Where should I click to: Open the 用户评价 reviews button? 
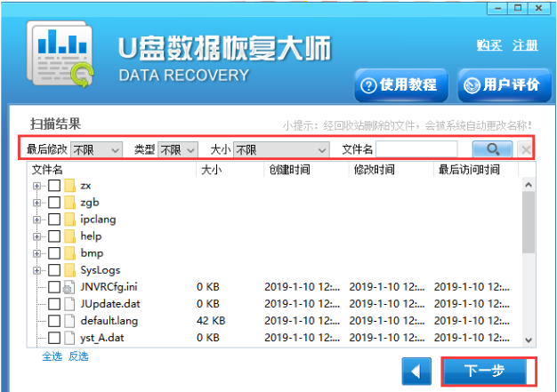tap(505, 85)
